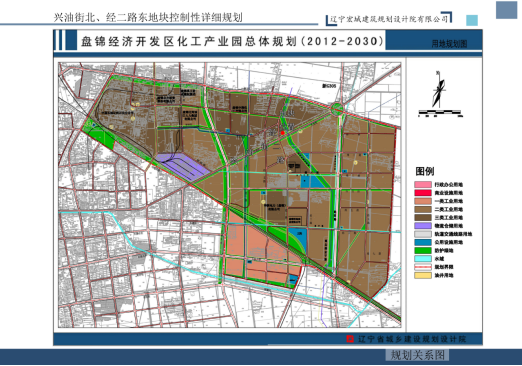Click the purple logistics storage zone on map
The image size is (522, 366).
pyautogui.click(x=184, y=166)
